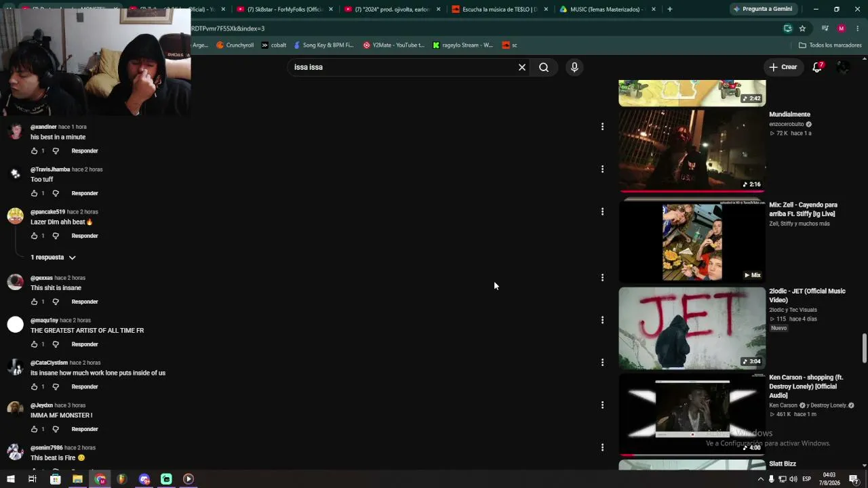Viewport: 868px width, 488px height.
Task: Switch to the "2024" prod. ojivolta tab
Action: (x=392, y=9)
